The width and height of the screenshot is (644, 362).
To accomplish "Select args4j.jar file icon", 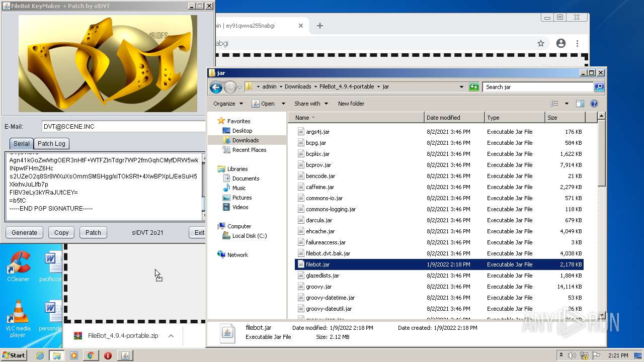I will 301,132.
